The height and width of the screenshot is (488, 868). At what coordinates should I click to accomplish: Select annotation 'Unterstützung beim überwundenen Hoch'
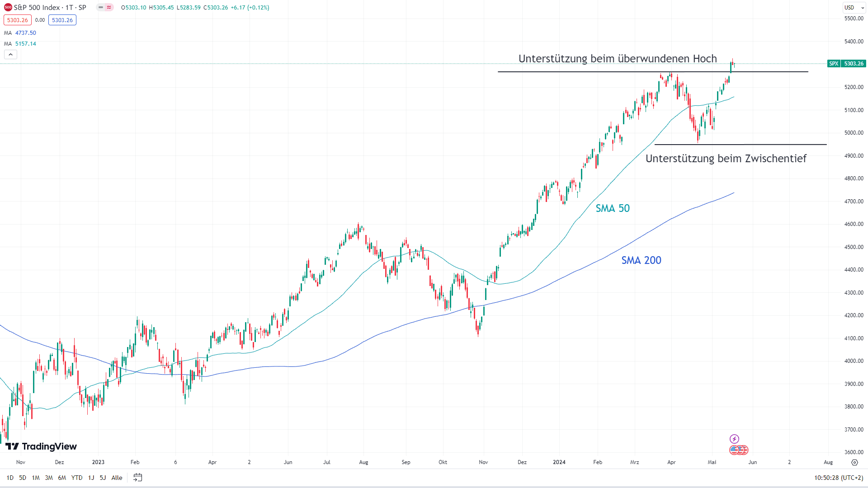[618, 59]
